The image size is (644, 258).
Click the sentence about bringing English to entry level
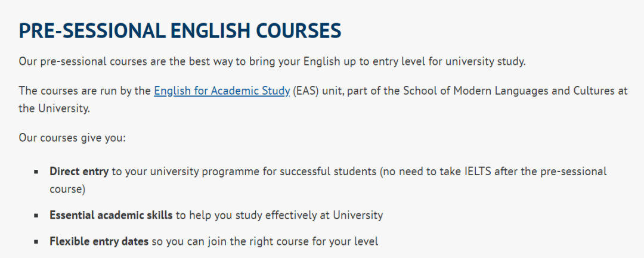click(273, 61)
